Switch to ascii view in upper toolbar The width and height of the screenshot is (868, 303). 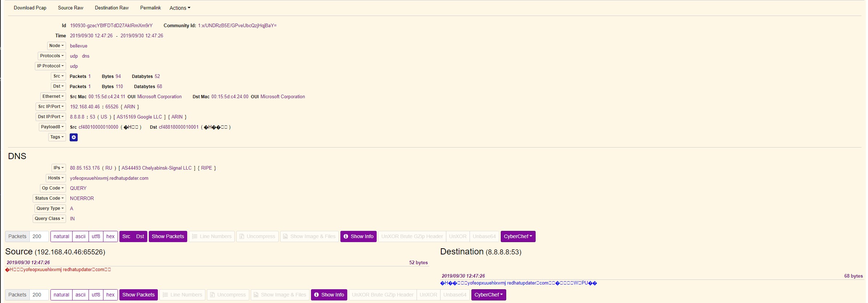tap(81, 236)
